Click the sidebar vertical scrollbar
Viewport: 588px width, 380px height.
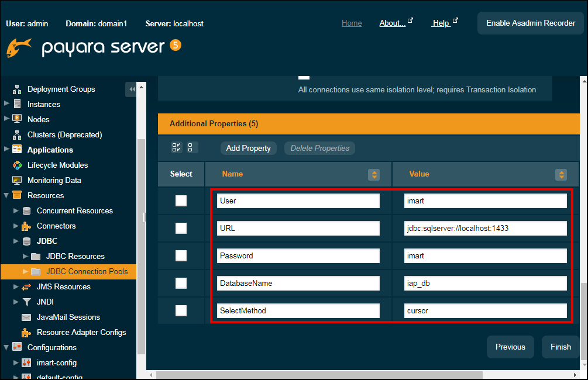point(142,247)
